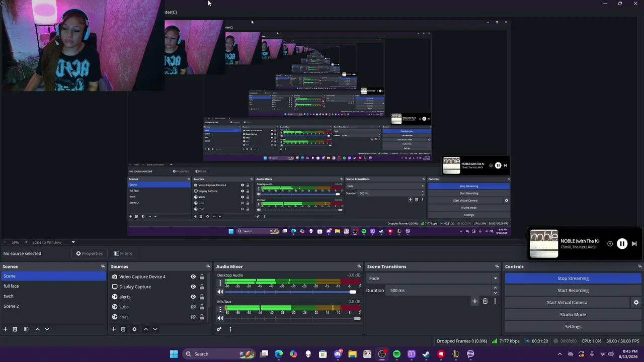Increase transition duration with up arrow
Viewport: 644px width, 362px height.
click(495, 288)
